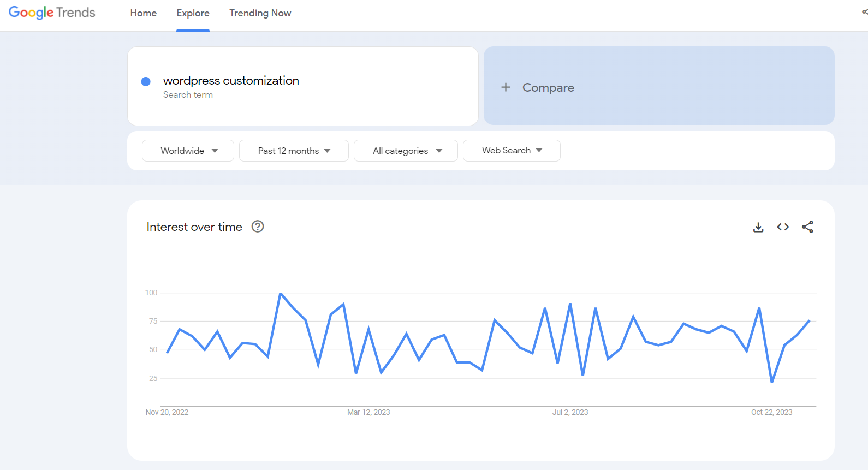The width and height of the screenshot is (868, 470).
Task: Click the Google Trends logo
Action: coord(52,13)
